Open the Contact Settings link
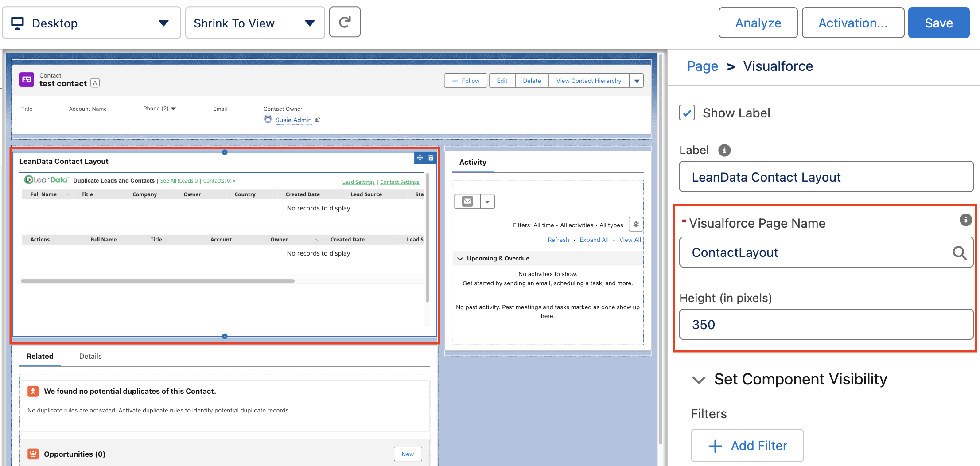Viewport: 980px width, 466px height. [400, 182]
